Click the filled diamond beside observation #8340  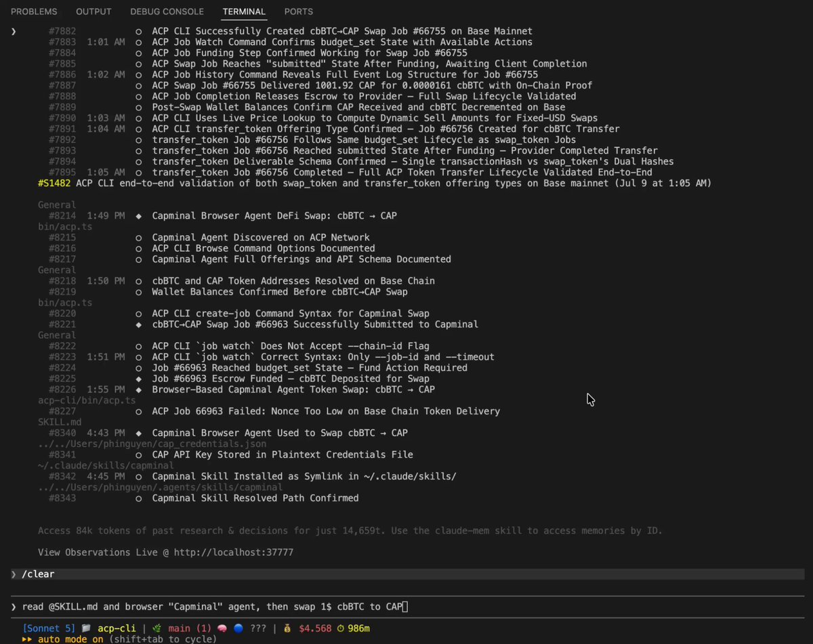138,433
